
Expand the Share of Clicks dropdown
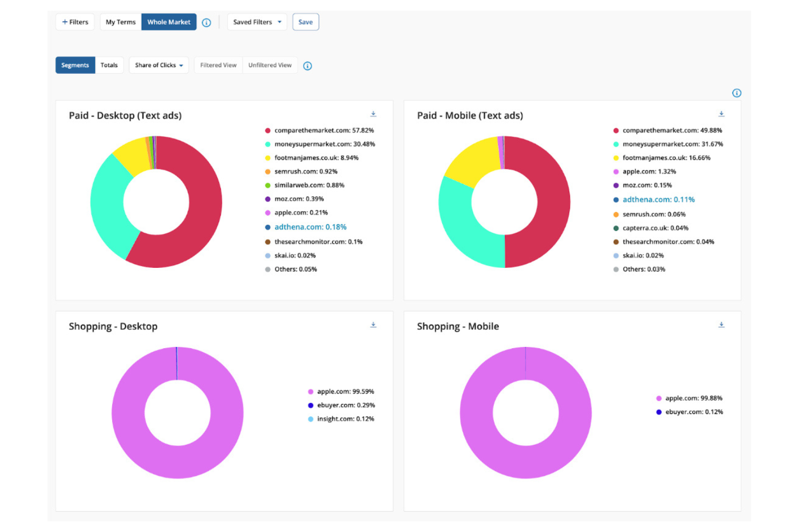coord(159,65)
